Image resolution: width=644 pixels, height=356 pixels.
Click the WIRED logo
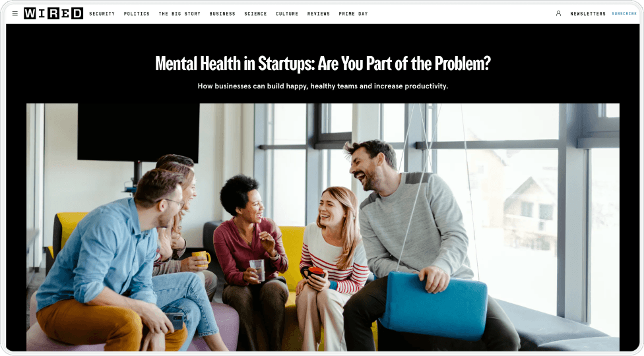coord(53,14)
